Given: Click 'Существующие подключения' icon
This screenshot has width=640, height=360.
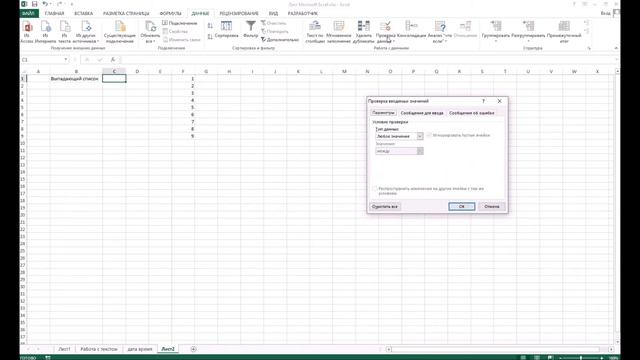Looking at the screenshot, I should pos(120,32).
